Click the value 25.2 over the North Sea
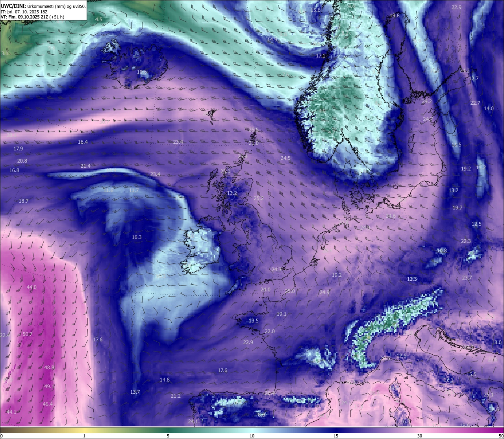Viewport: 504px width, 439px height. coord(259,198)
